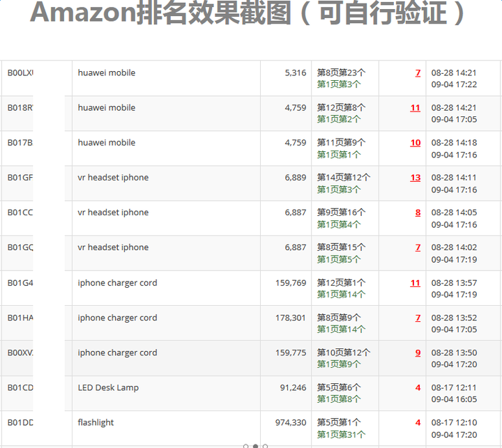Click 'huawei mobile' keyword in B00LXU row
Viewport: 502px width, 448px height.
[x=107, y=73]
